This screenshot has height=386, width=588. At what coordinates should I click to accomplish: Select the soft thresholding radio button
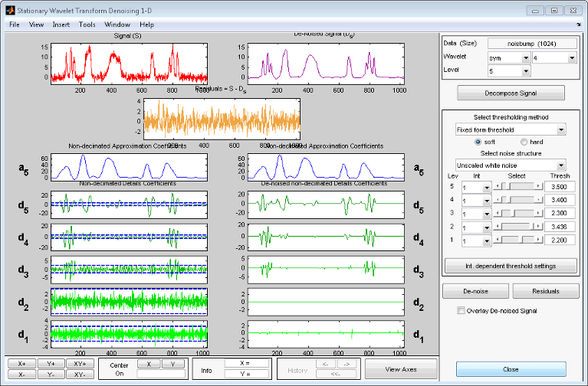[479, 142]
